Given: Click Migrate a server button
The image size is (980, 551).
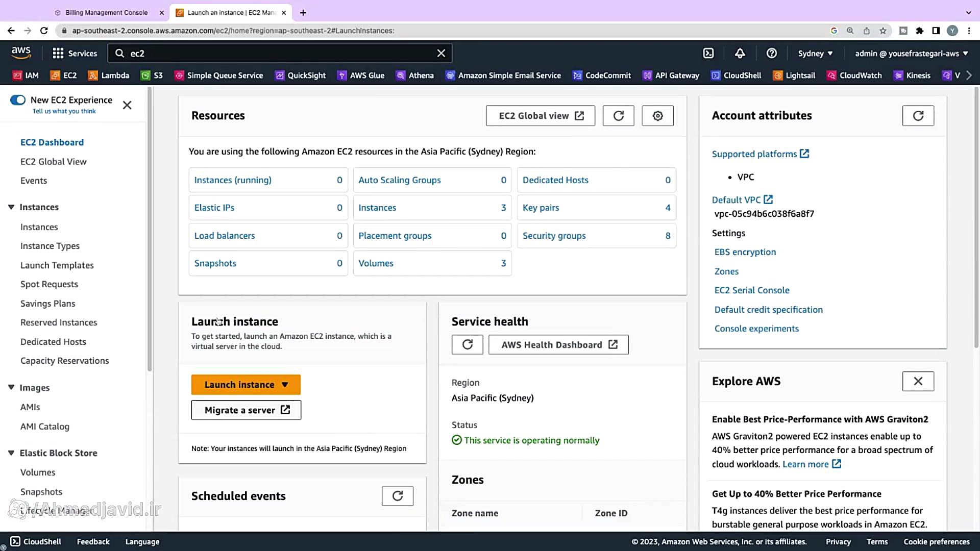Looking at the screenshot, I should (246, 410).
